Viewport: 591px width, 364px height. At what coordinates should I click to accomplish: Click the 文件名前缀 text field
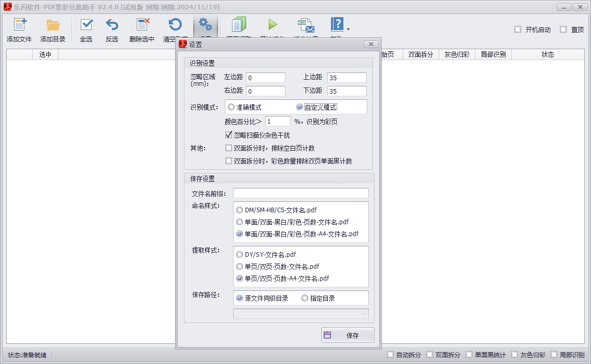pos(301,193)
